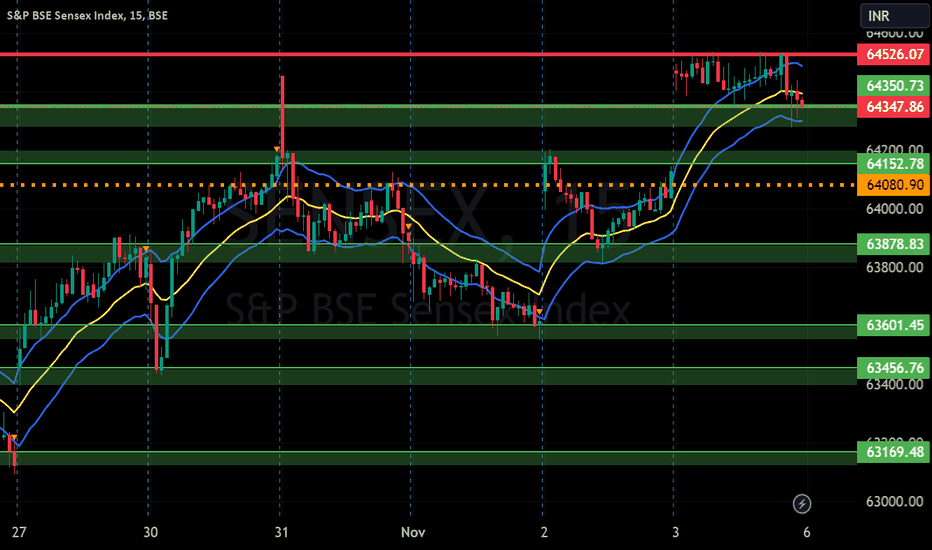The image size is (932, 550).
Task: Click the lightning bolt icon near the price axis
Action: (x=802, y=504)
